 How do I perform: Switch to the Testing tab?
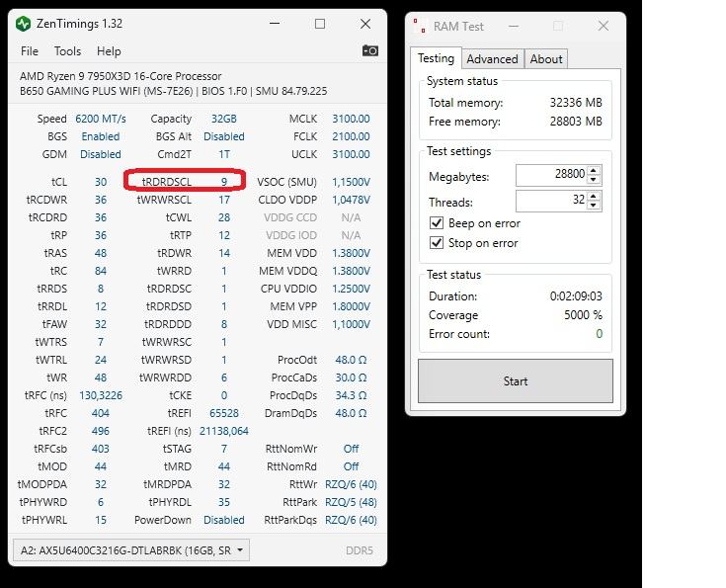(436, 58)
